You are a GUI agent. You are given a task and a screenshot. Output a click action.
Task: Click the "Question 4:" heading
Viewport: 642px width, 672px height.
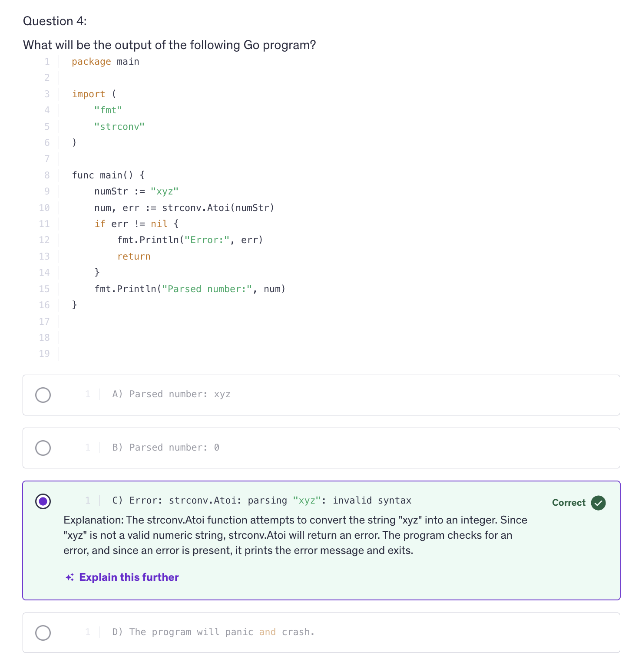[x=55, y=21]
